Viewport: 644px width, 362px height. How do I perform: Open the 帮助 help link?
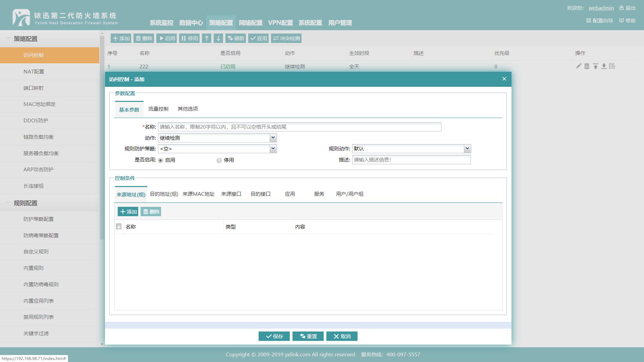click(x=627, y=20)
